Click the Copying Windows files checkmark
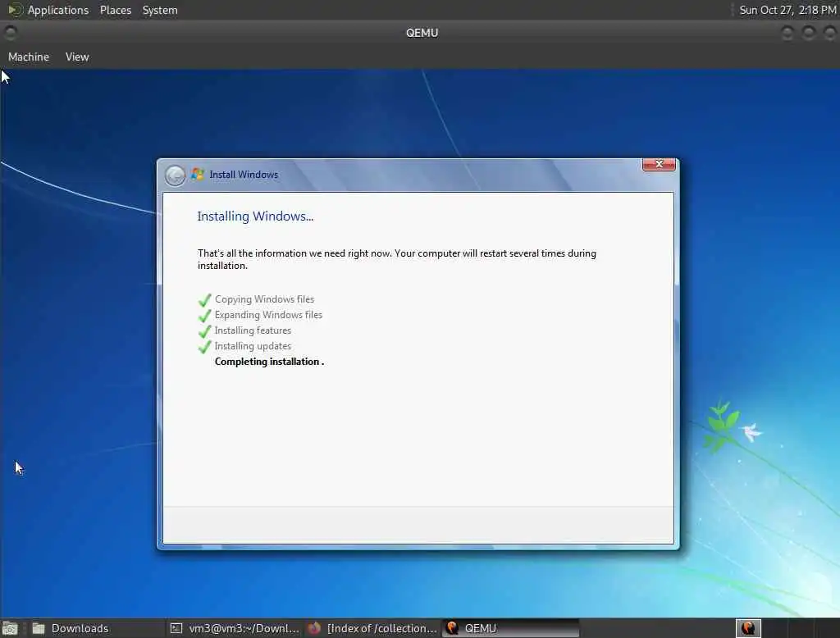The image size is (840, 638). (204, 300)
